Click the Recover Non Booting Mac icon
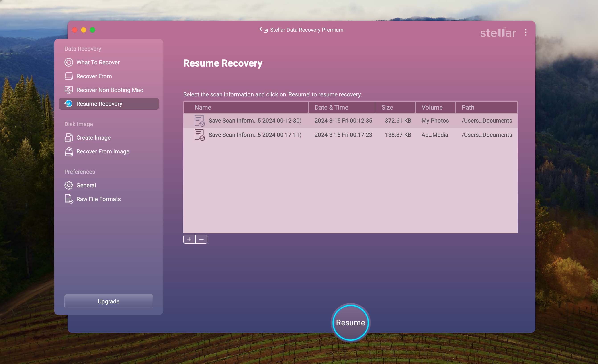The height and width of the screenshot is (364, 598). click(69, 90)
